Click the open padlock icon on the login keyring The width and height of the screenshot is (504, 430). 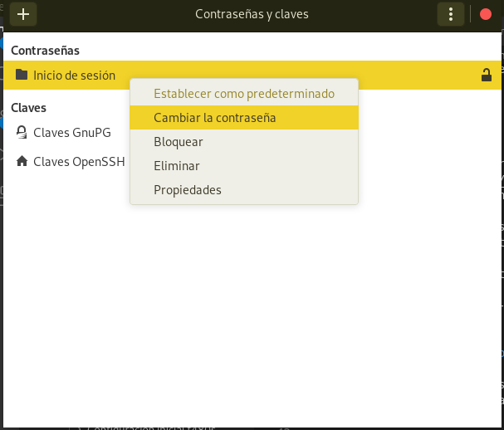tap(487, 76)
